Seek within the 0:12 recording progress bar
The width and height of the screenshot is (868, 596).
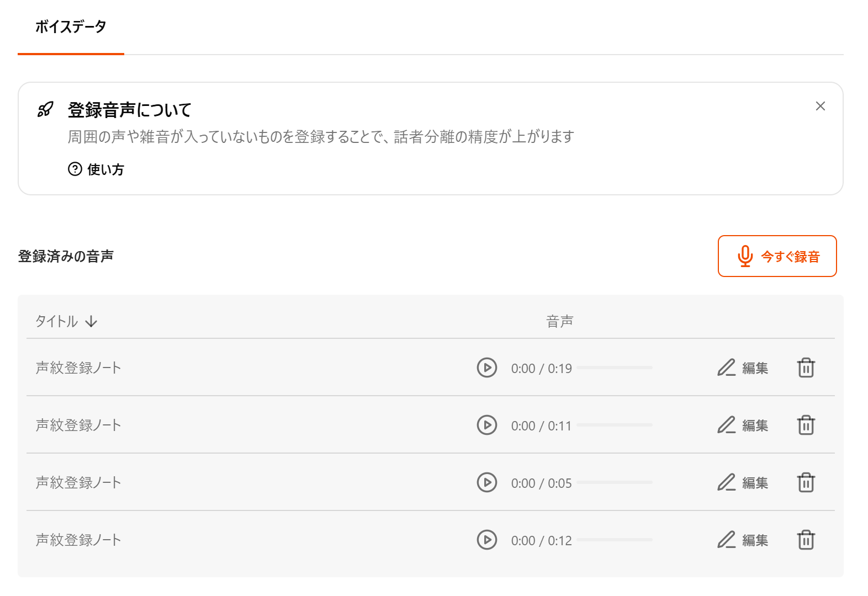(614, 540)
